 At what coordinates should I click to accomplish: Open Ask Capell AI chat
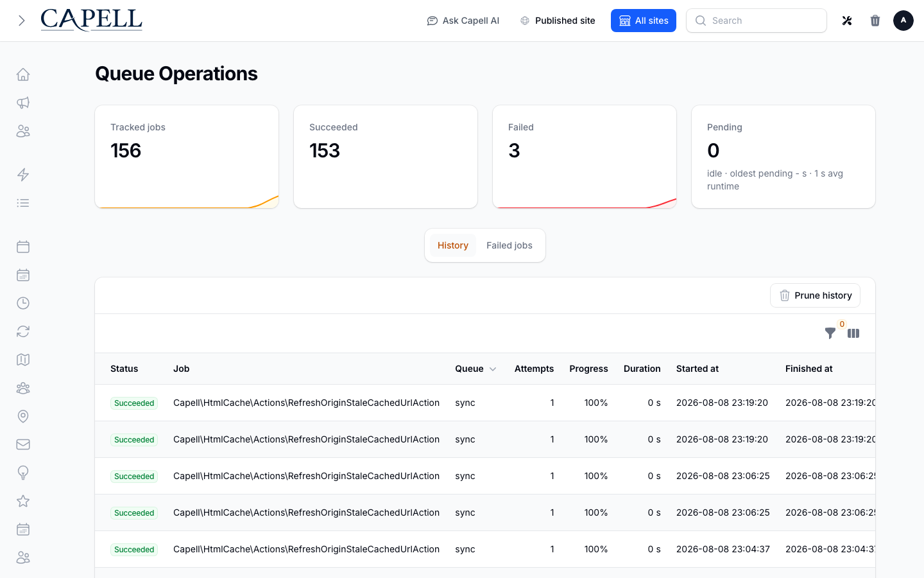click(463, 21)
